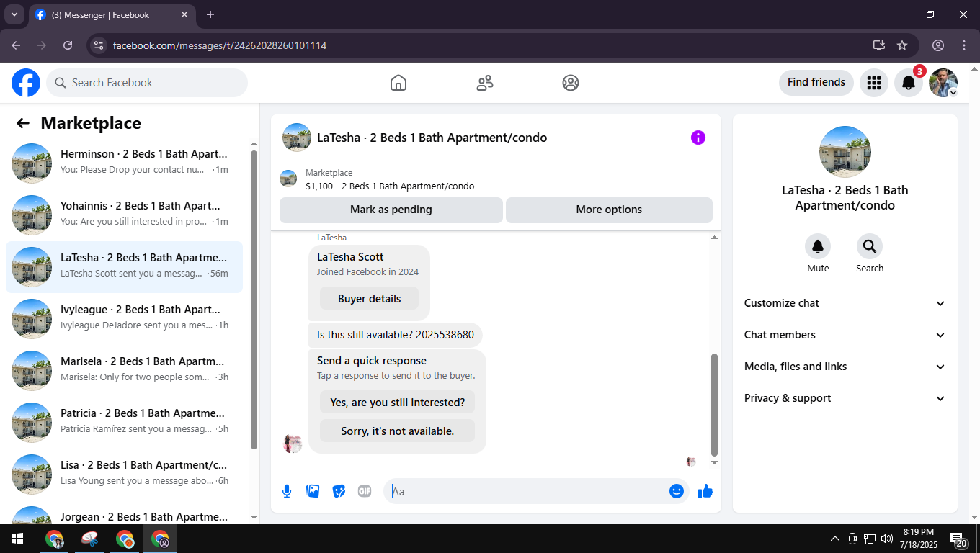This screenshot has width=980, height=553.
Task: Choose a GIF icon
Action: (365, 491)
